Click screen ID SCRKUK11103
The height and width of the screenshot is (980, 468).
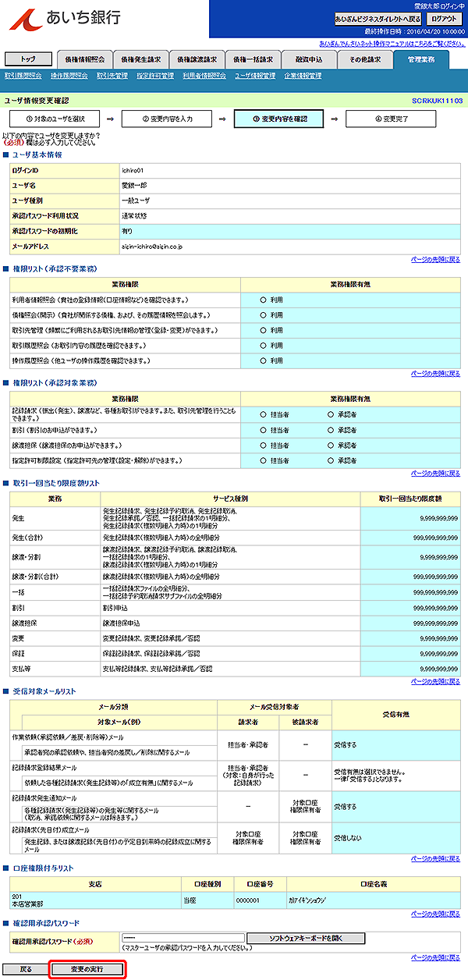pyautogui.click(x=437, y=101)
